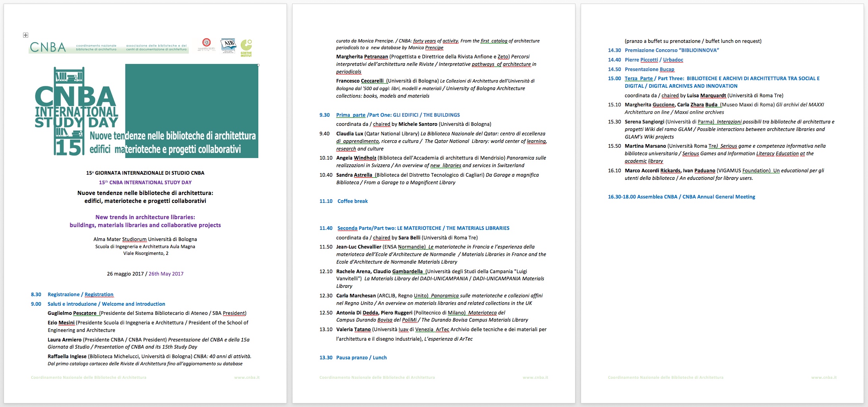The width and height of the screenshot is (868, 407).
Task: Click chair name 'Michele Santoro'
Action: pyautogui.click(x=418, y=124)
